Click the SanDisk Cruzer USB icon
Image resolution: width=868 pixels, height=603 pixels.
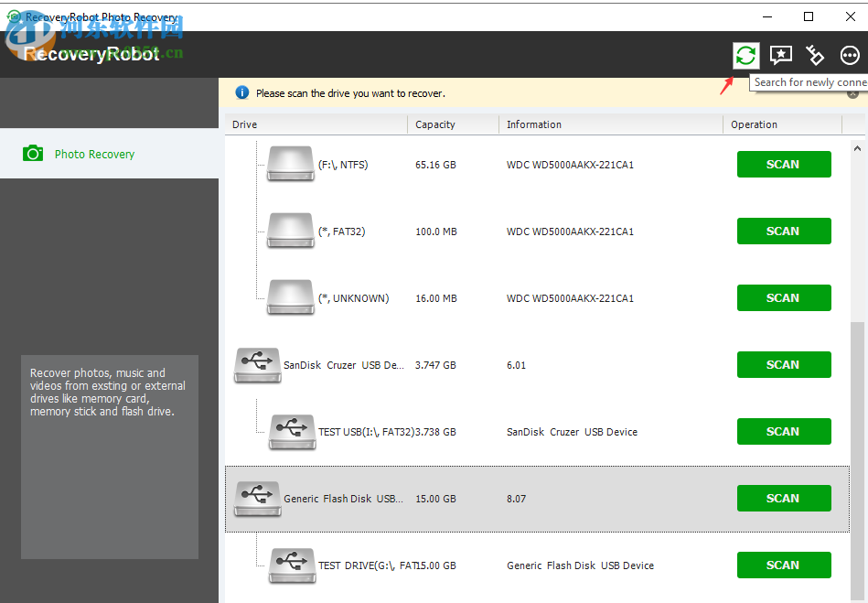click(x=257, y=365)
